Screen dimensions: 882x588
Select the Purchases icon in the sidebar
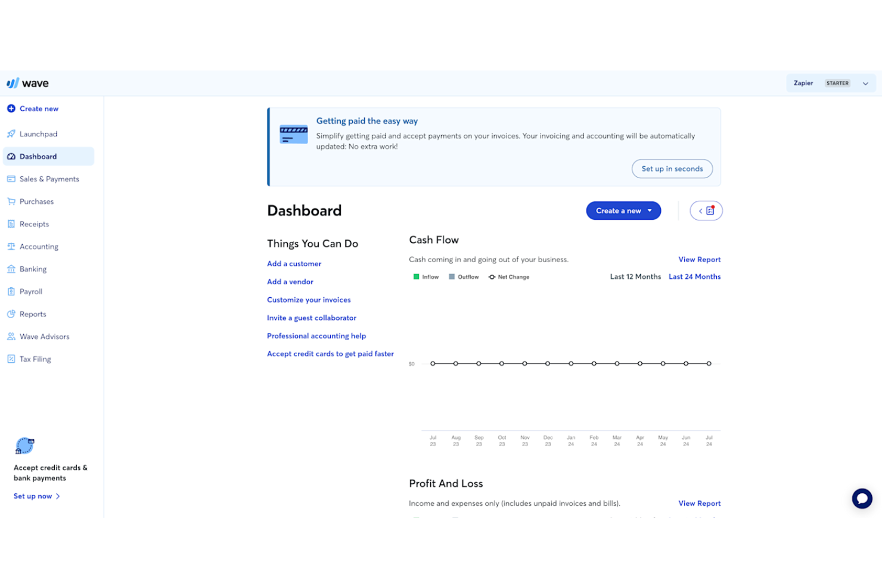[x=11, y=201]
